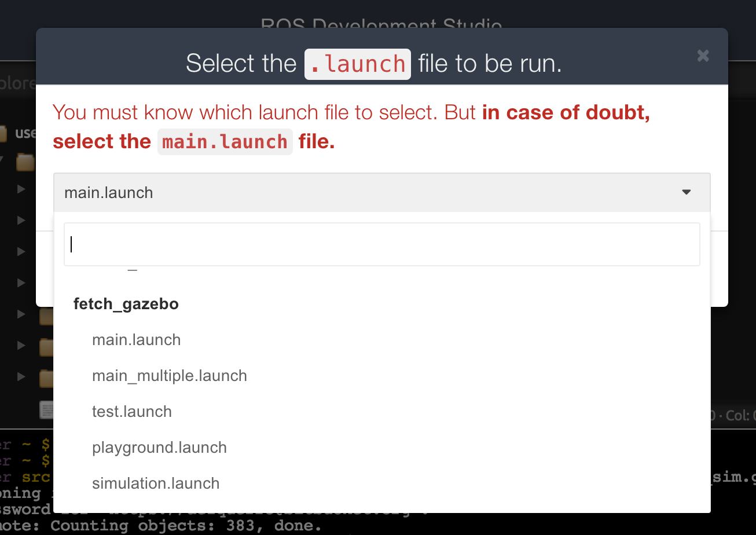Click the terminal line "Counting objects: 383"

click(x=185, y=526)
